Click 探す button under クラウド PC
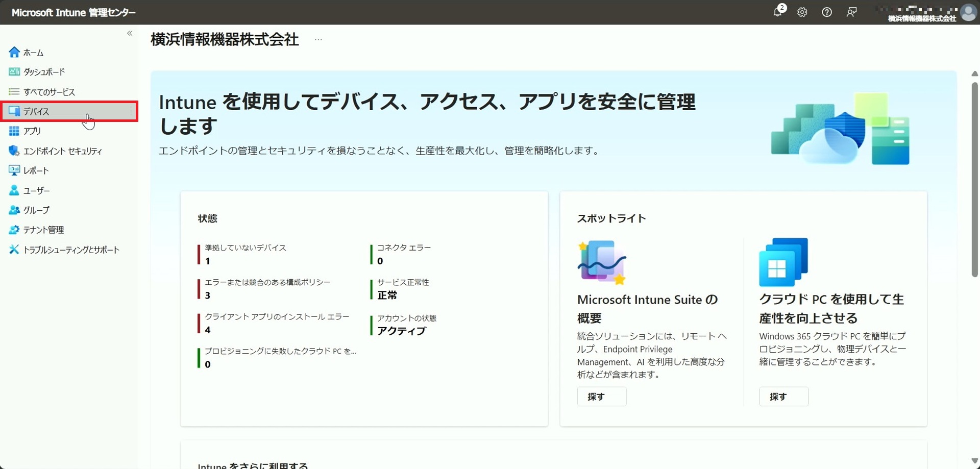The height and width of the screenshot is (469, 980). point(783,397)
